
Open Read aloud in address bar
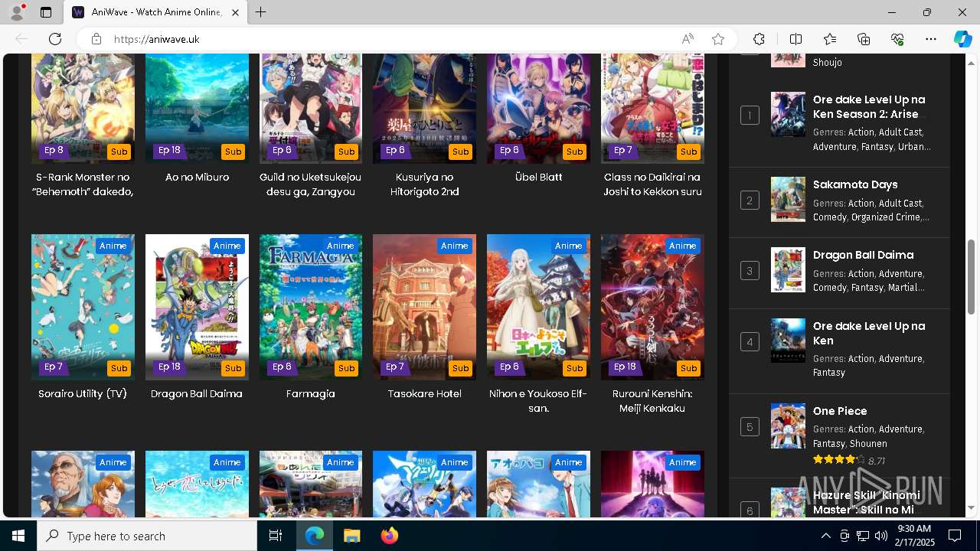pyautogui.click(x=688, y=39)
